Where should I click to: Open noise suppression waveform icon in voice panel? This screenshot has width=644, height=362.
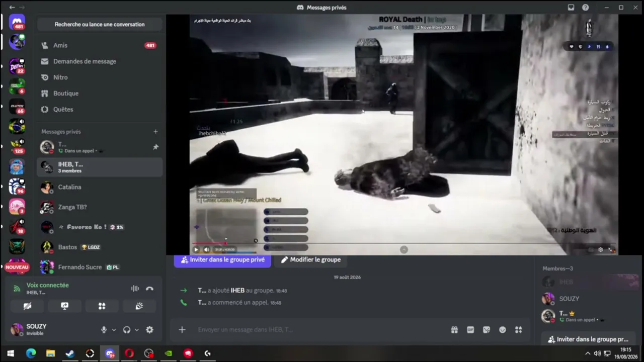135,289
